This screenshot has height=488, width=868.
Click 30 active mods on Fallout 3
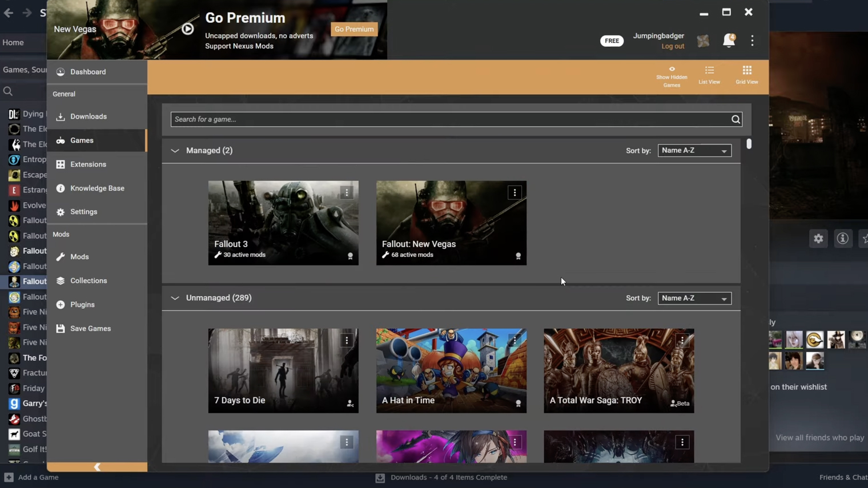[240, 255]
